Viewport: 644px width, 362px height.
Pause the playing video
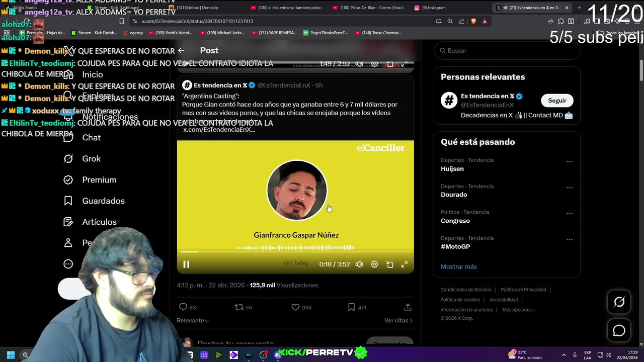[x=186, y=264]
